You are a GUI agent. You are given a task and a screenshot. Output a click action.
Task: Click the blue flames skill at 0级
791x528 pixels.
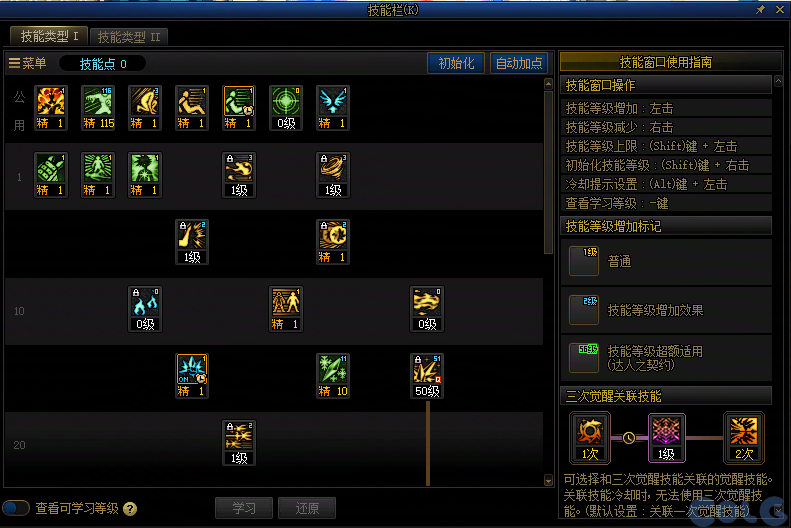click(145, 309)
